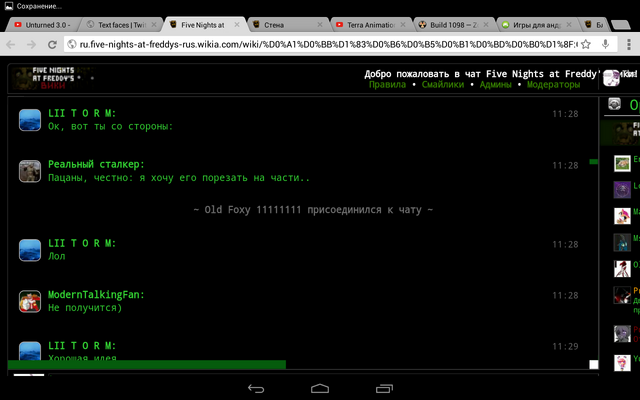Click first user avatar in online list
The image size is (640, 400).
click(x=622, y=164)
